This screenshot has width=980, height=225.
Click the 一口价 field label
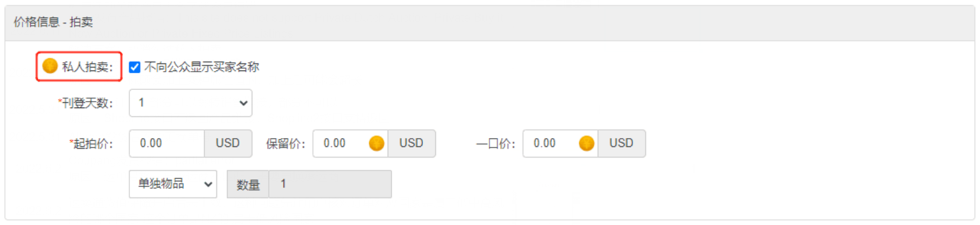point(495,144)
